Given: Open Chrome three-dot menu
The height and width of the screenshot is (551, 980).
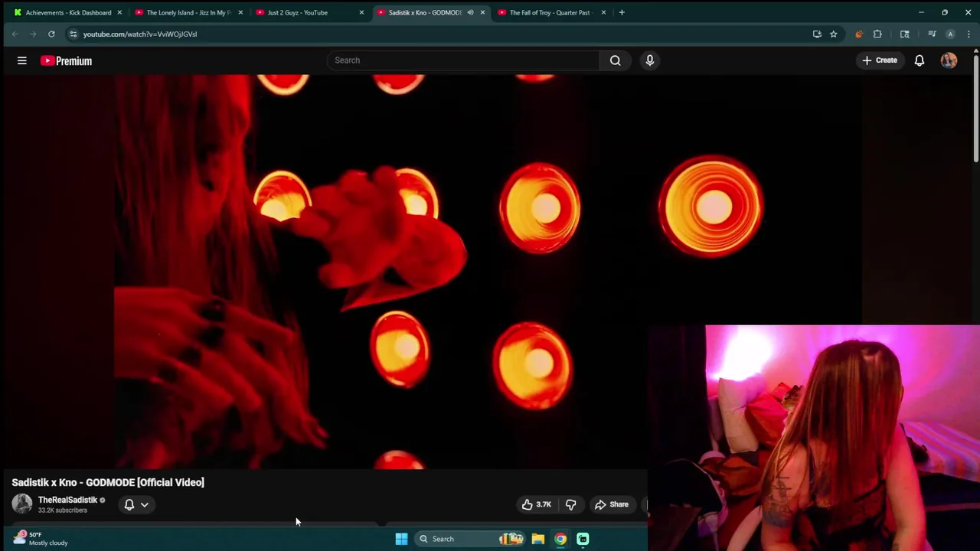Looking at the screenshot, I should coord(969,34).
